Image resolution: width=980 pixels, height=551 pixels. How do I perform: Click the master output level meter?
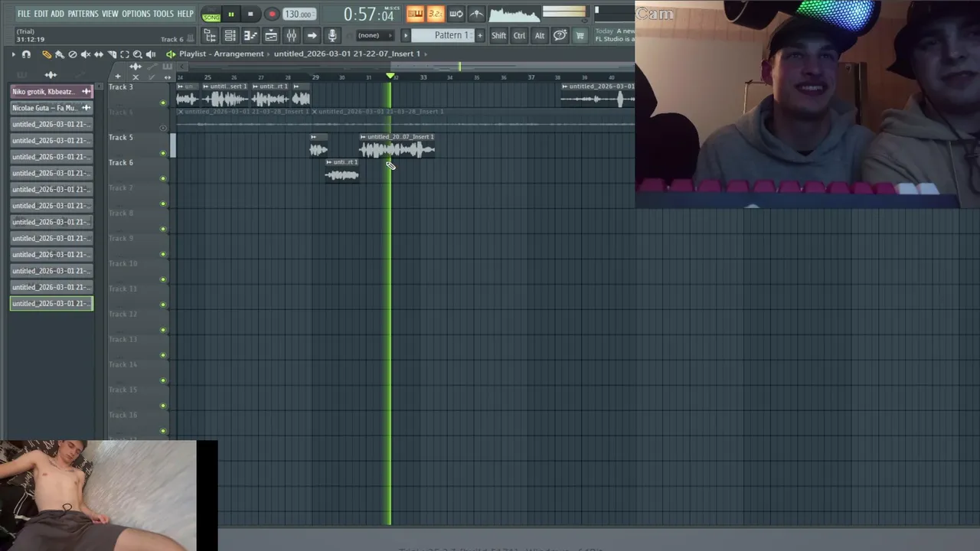tap(564, 12)
